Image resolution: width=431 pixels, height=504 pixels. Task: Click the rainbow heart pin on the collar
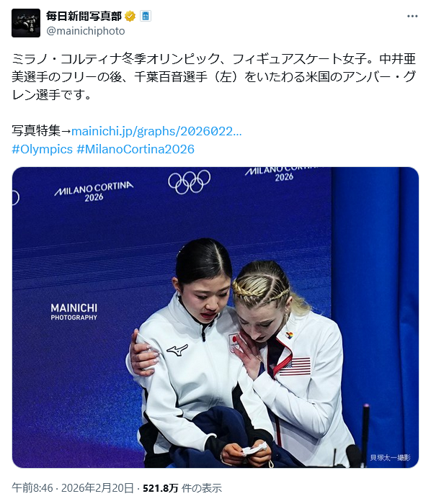(289, 336)
